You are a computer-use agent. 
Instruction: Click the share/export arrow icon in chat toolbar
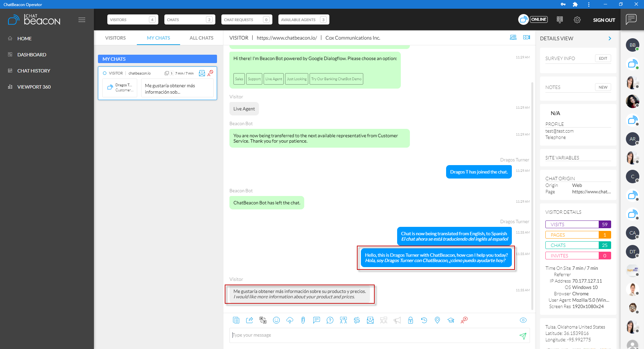250,320
